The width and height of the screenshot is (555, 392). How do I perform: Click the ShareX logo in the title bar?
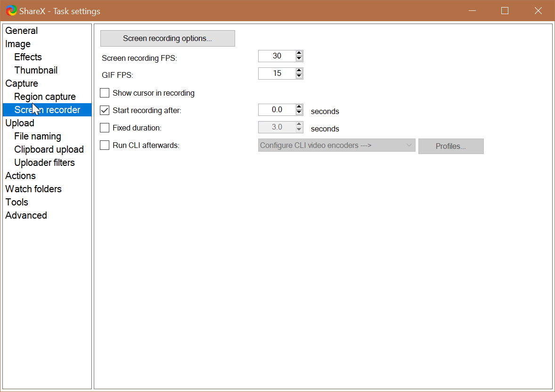click(x=11, y=10)
